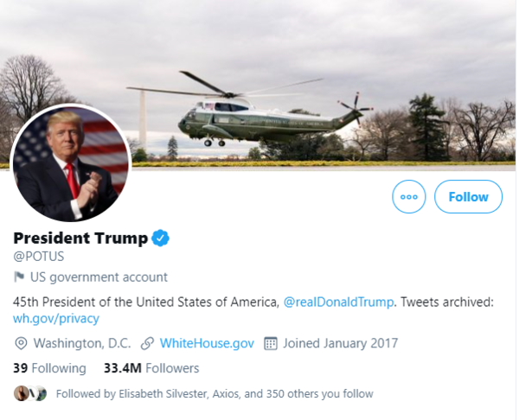The image size is (519, 420).
Task: View the 33.4M Followers list
Action: [x=151, y=368]
